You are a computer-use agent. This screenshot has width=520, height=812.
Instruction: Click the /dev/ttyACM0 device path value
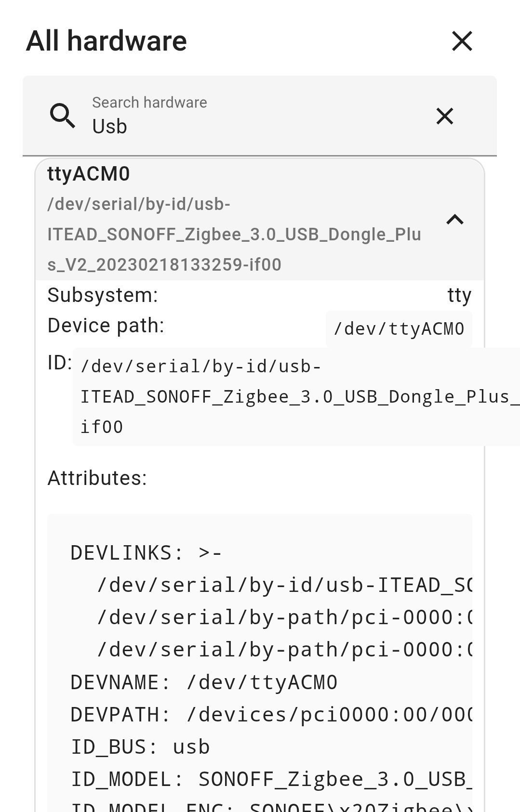pyautogui.click(x=399, y=329)
